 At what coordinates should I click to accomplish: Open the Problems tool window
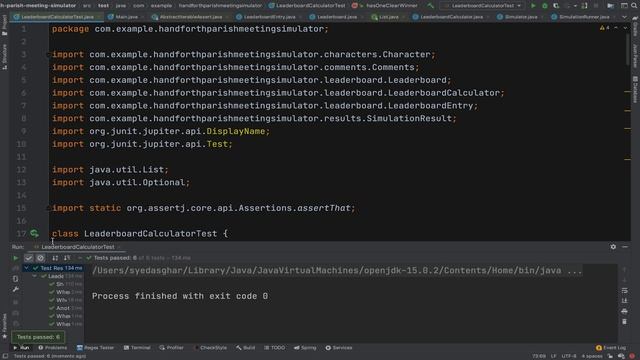pyautogui.click(x=53, y=348)
